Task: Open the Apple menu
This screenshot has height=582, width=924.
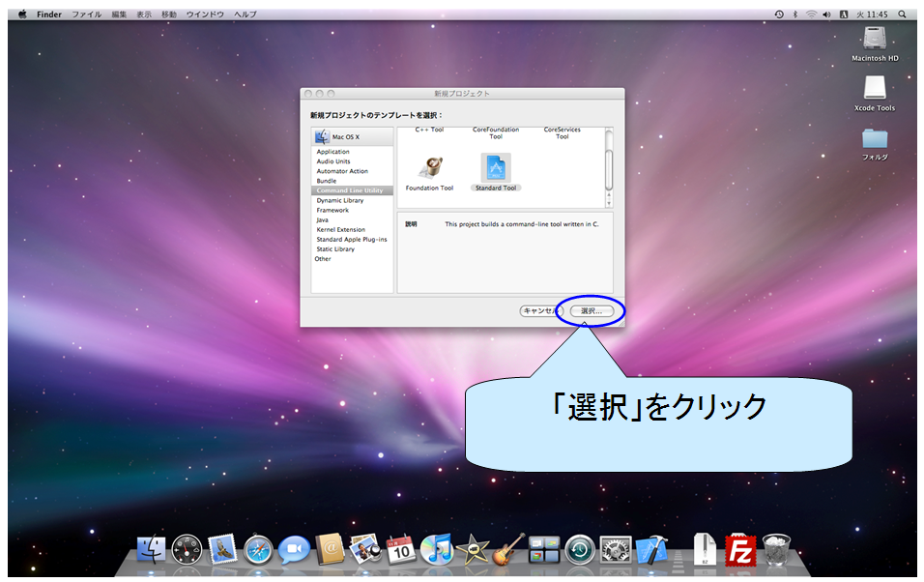Action: (22, 15)
